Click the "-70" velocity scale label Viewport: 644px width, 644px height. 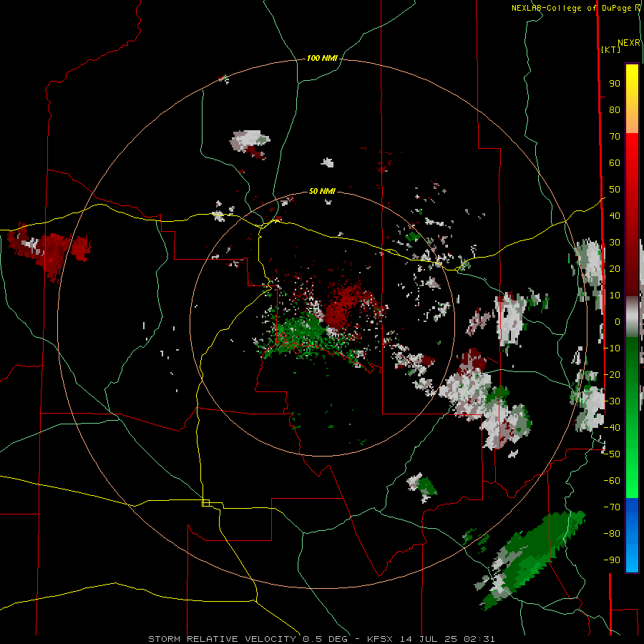pyautogui.click(x=612, y=507)
